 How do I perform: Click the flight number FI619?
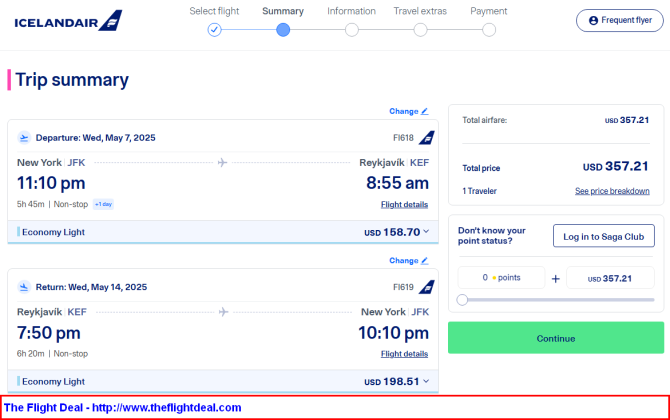[403, 287]
